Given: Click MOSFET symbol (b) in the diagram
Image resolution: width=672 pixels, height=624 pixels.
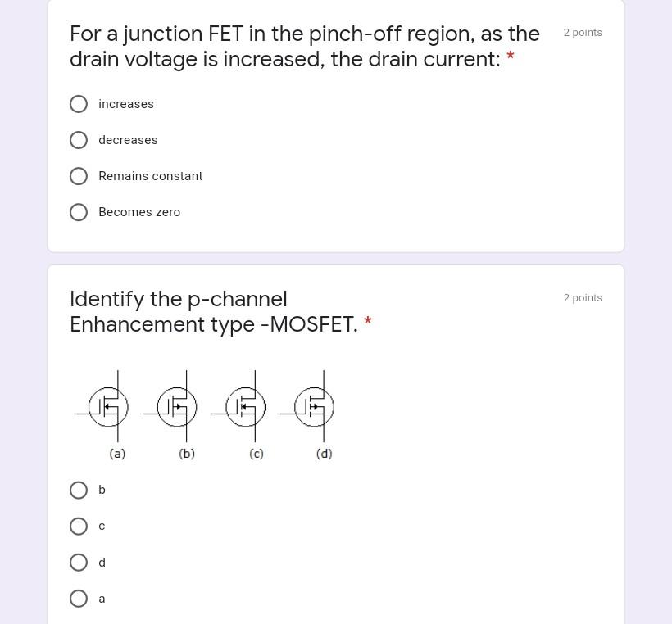Looking at the screenshot, I should (176, 407).
